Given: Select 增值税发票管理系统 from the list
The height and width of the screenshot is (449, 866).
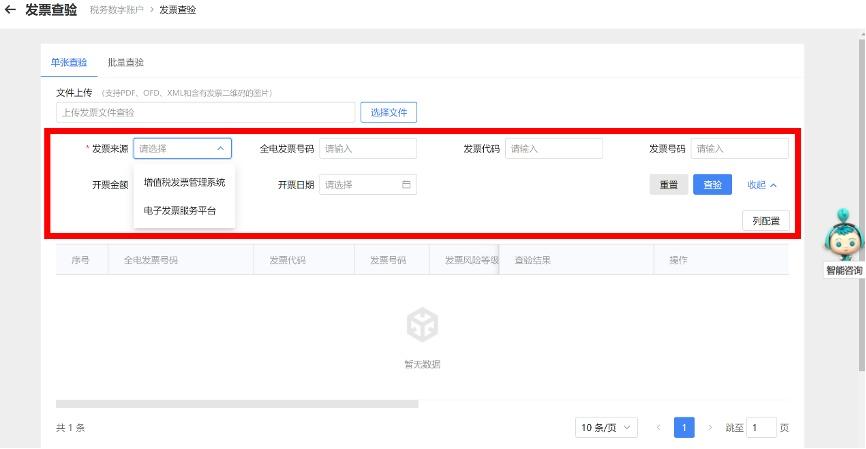Looking at the screenshot, I should pyautogui.click(x=184, y=183).
